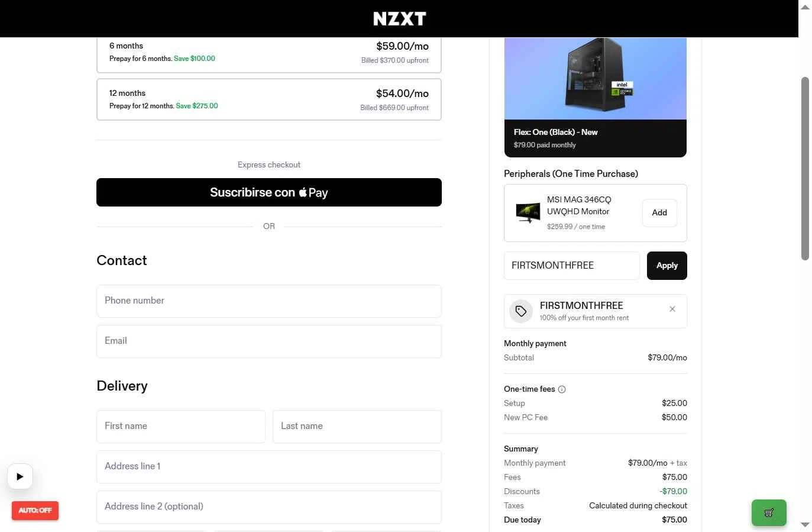
Task: Click the "Save $275.00" text
Action: (x=197, y=106)
